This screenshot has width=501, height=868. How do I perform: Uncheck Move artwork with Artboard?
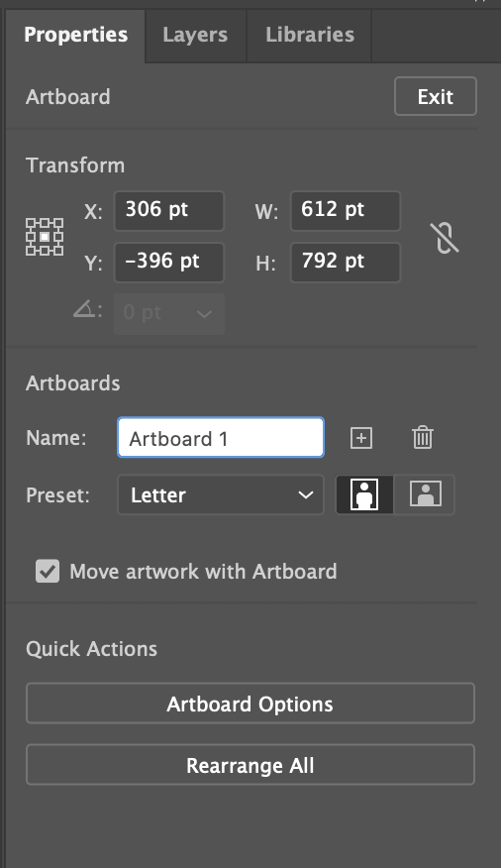point(48,571)
